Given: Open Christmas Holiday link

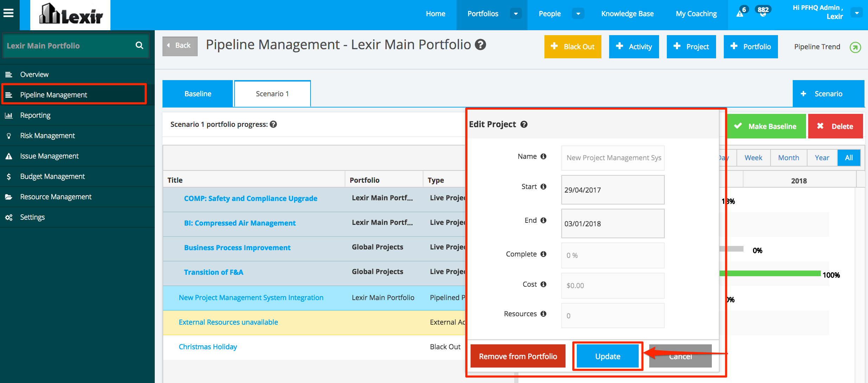Looking at the screenshot, I should (208, 347).
